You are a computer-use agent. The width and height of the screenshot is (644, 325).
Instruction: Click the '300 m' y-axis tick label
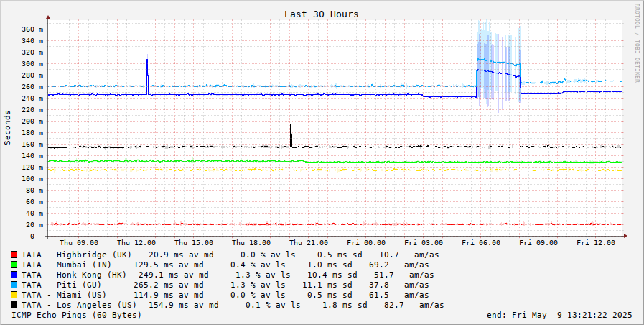(32, 64)
